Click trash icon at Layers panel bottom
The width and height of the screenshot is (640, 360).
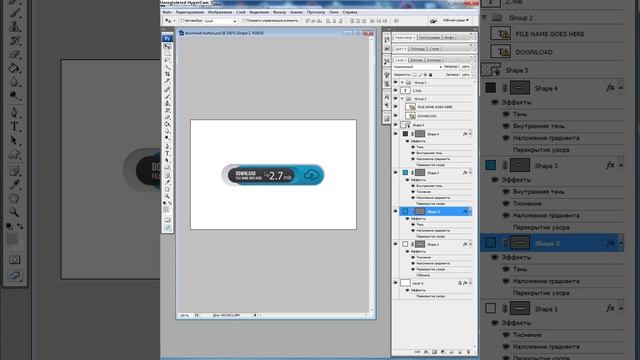(x=468, y=352)
